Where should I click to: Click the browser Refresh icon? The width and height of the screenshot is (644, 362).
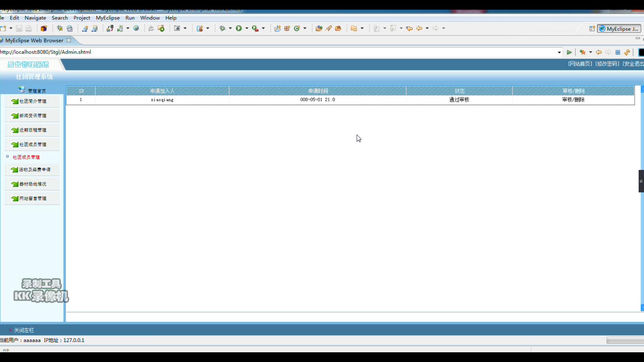pos(627,52)
